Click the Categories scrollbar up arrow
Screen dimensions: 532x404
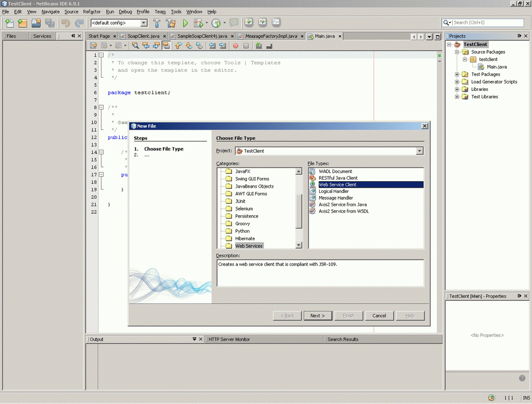299,171
